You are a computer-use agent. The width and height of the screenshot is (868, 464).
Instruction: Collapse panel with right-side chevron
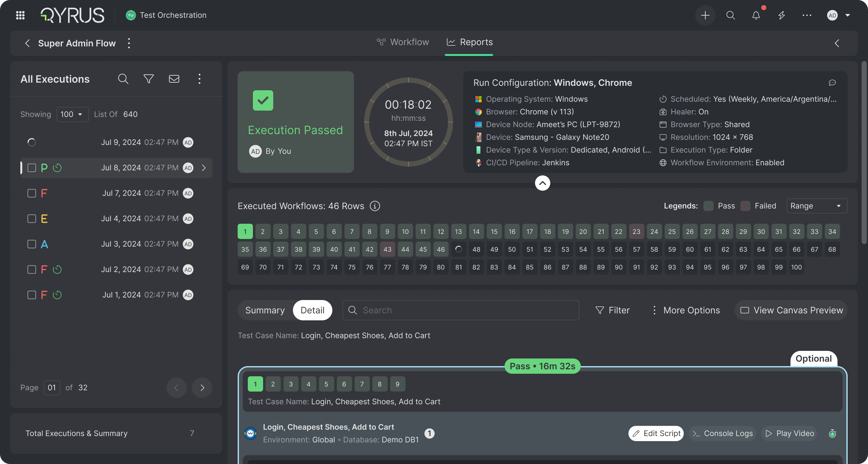[837, 43]
